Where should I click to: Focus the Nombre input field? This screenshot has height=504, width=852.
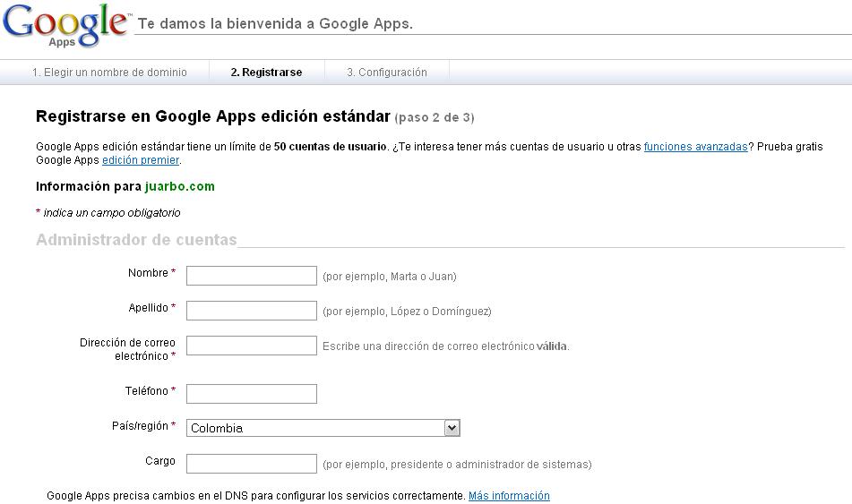tap(252, 276)
